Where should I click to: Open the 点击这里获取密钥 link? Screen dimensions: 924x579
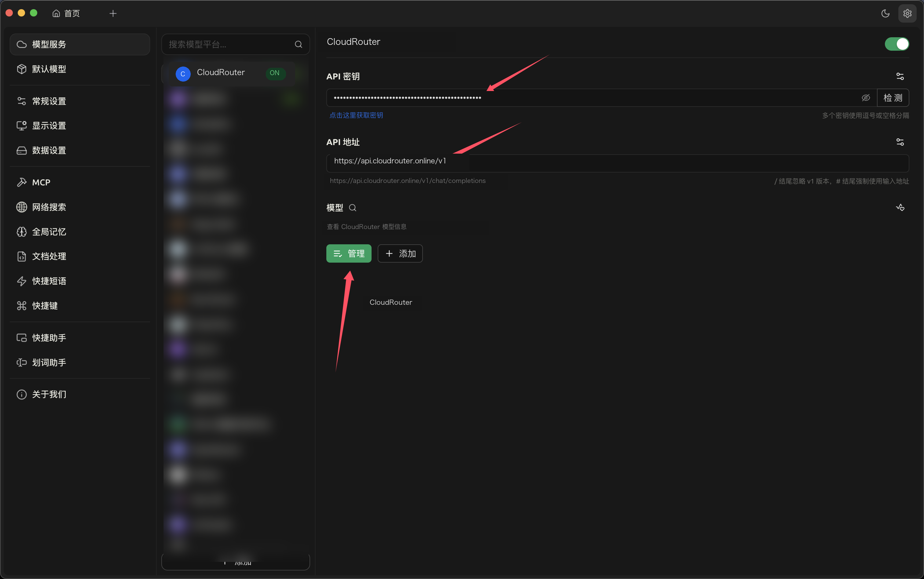[356, 115]
